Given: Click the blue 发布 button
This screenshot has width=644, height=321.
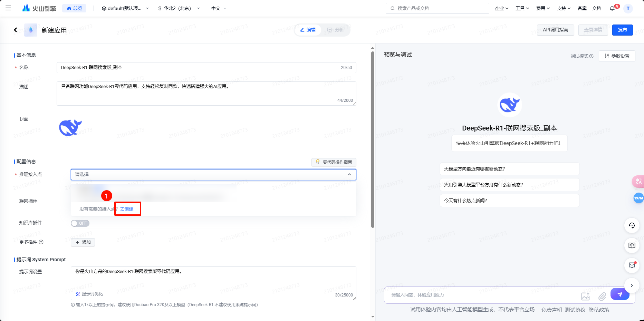Looking at the screenshot, I should (622, 30).
